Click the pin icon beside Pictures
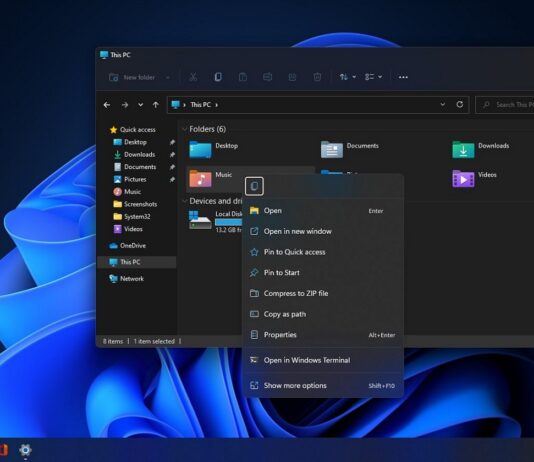The width and height of the screenshot is (534, 462). (172, 179)
